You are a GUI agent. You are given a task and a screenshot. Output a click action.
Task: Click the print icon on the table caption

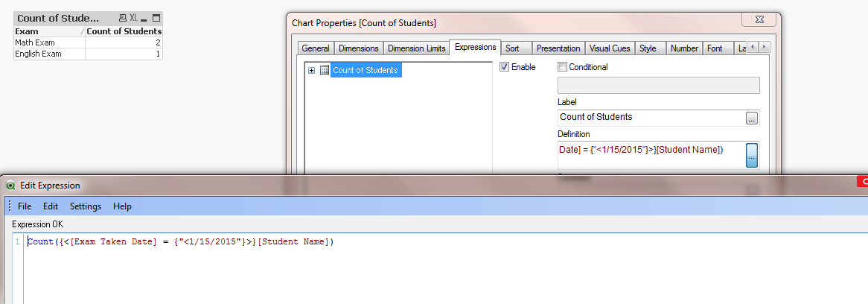tap(123, 18)
